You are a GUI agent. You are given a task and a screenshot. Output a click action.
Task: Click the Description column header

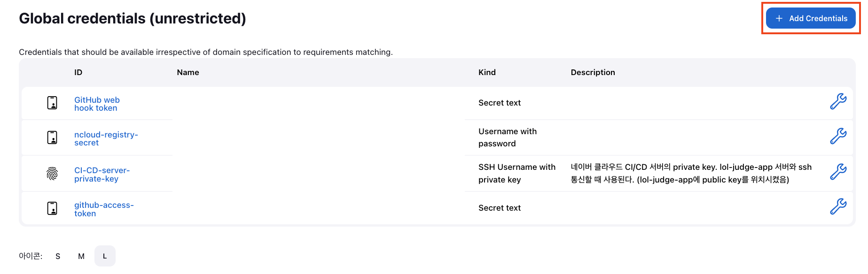click(593, 72)
